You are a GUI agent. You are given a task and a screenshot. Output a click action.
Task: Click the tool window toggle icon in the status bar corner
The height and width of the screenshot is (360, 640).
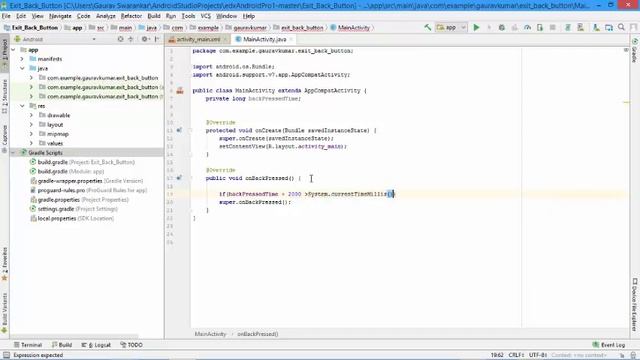(6, 355)
